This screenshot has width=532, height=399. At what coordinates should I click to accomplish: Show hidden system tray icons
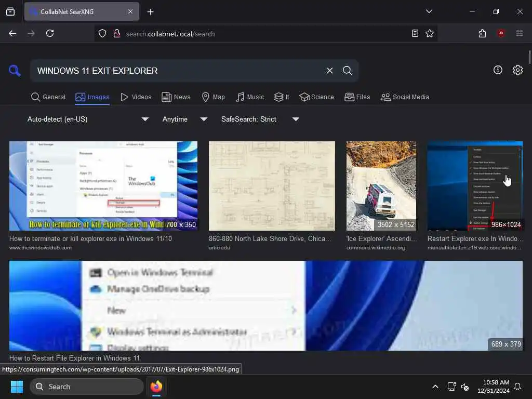click(435, 387)
